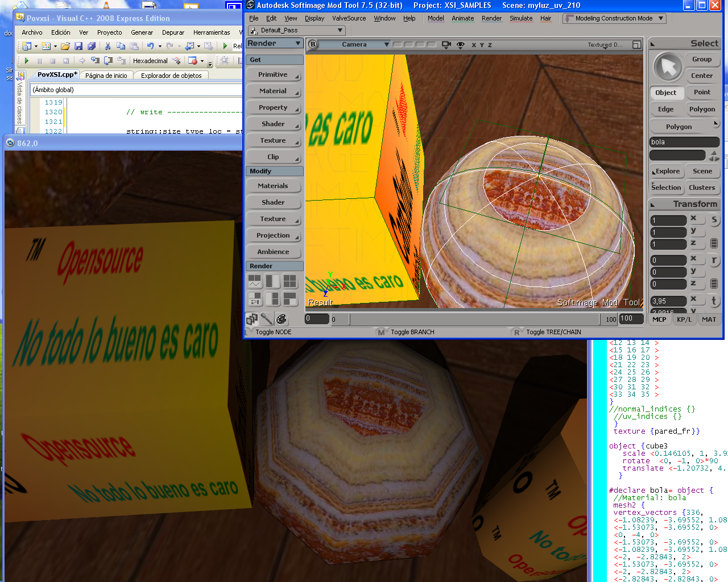This screenshot has width=728, height=582.
Task: Open file with the folder icon in Visual C++
Action: point(65,46)
